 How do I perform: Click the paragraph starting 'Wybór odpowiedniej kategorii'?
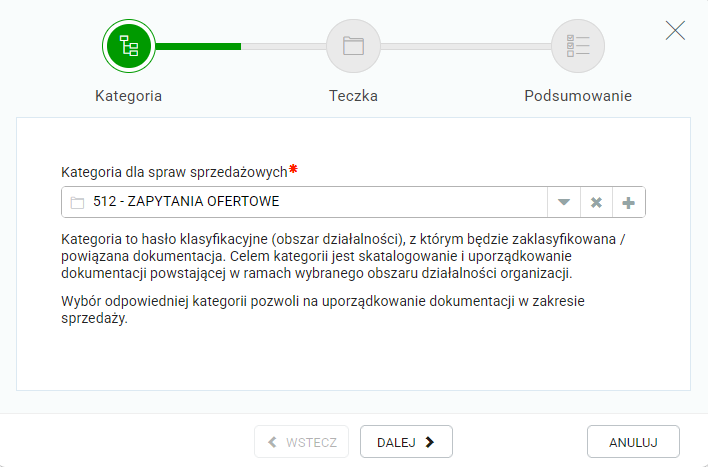click(322, 309)
